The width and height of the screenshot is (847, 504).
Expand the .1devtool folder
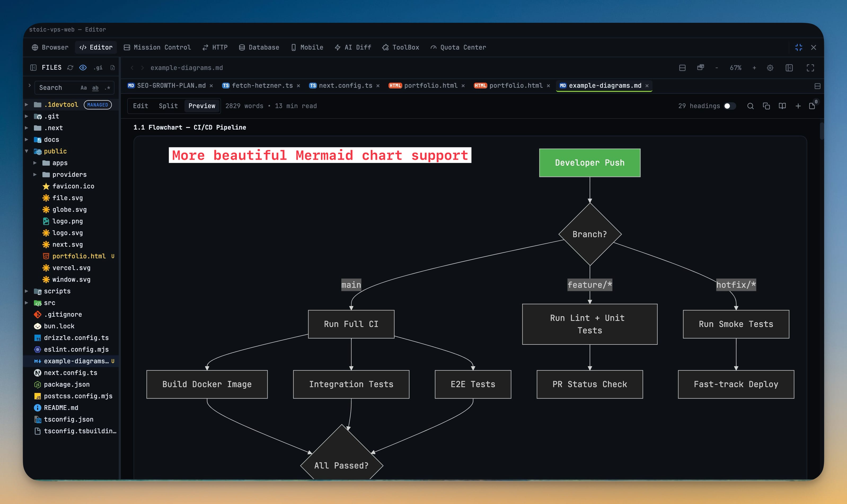(27, 105)
